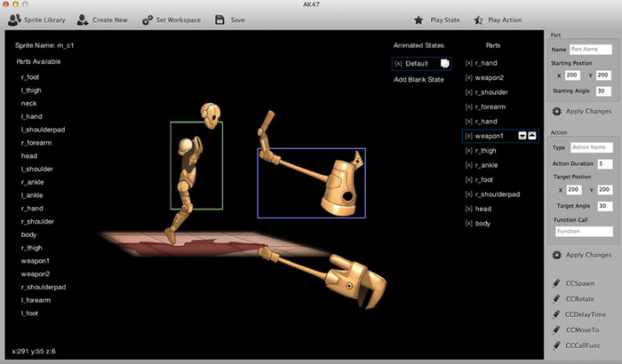
Task: Select r_shoulder in Parts Available list
Action: (x=37, y=221)
